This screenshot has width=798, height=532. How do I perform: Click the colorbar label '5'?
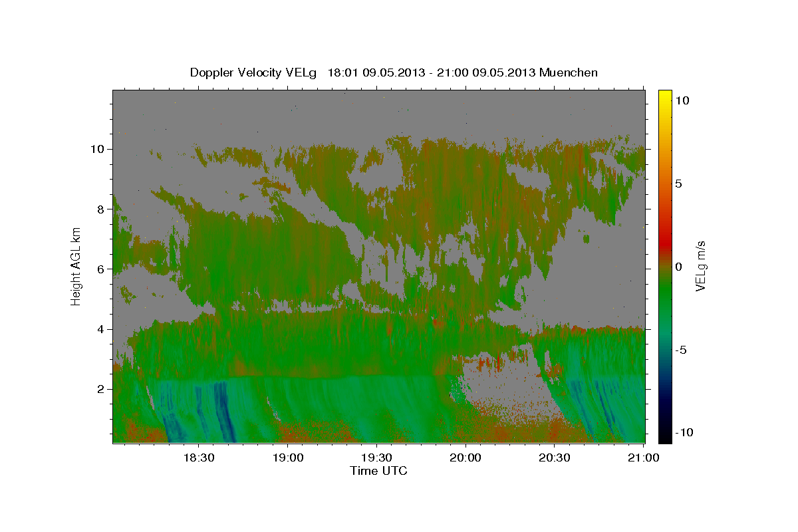click(679, 184)
